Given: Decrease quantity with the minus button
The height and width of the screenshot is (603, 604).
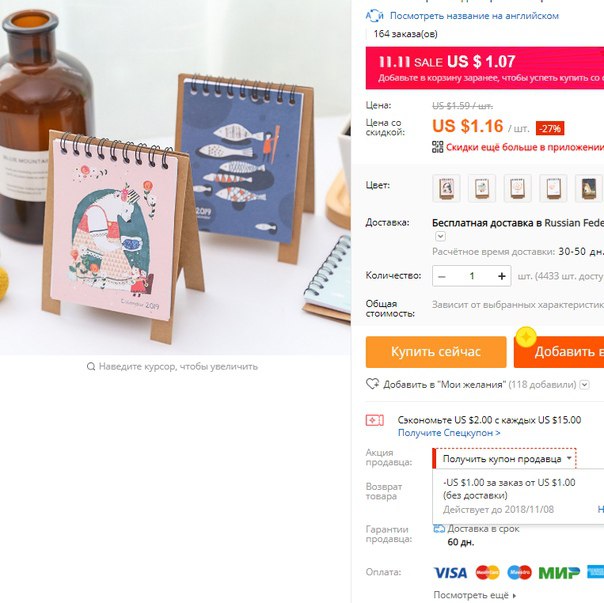Looking at the screenshot, I should (442, 276).
